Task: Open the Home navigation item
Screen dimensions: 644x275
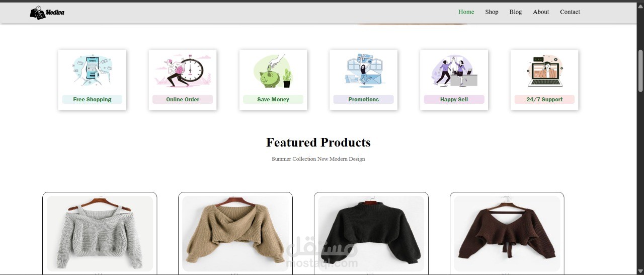Action: point(466,12)
